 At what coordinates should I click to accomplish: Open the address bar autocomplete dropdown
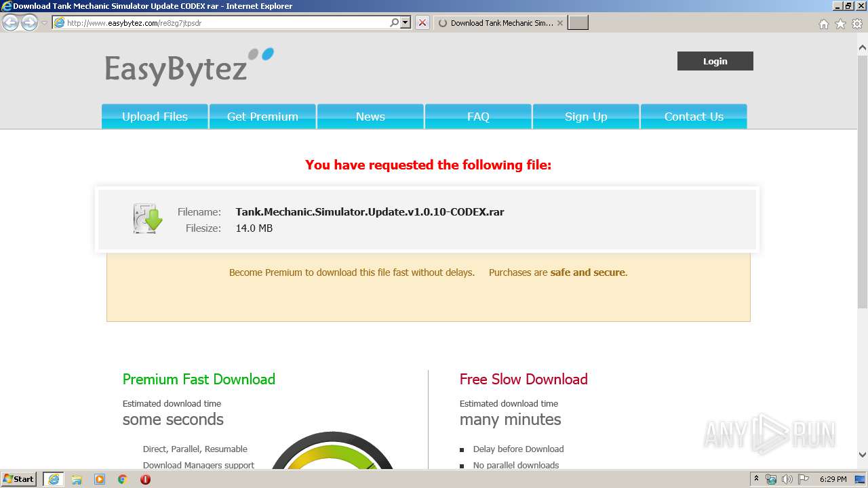406,22
